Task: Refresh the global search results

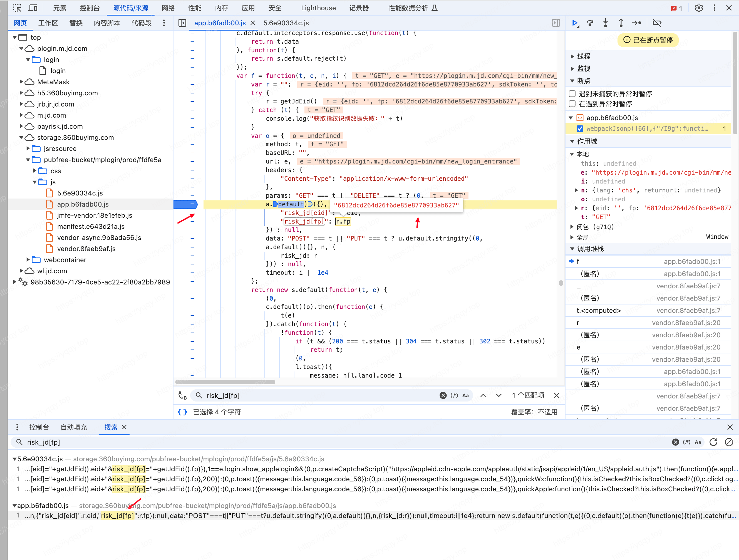Action: coord(714,442)
